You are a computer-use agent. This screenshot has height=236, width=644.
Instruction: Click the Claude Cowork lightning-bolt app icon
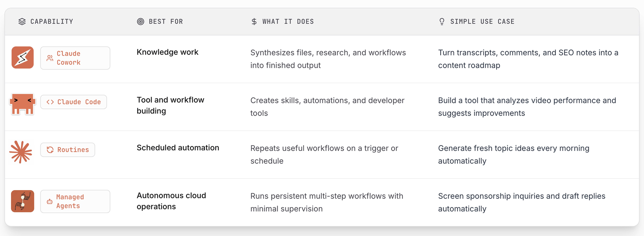point(22,58)
